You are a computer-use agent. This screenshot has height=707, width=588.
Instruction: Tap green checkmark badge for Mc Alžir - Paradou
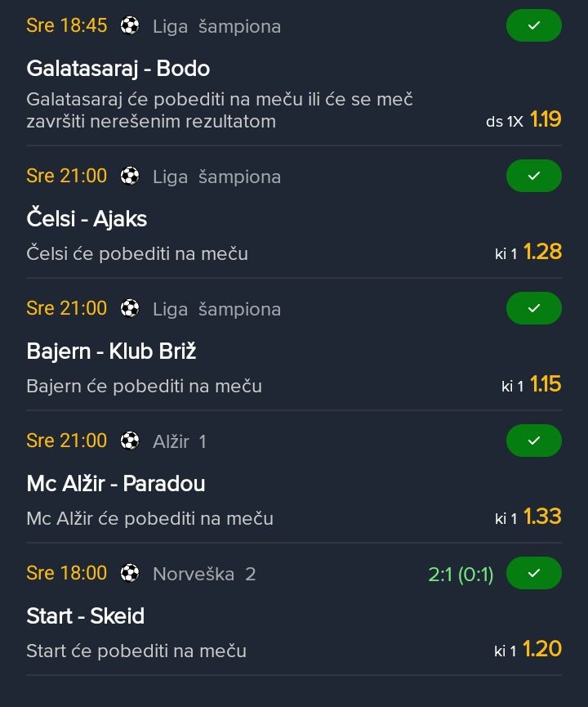[x=533, y=441]
